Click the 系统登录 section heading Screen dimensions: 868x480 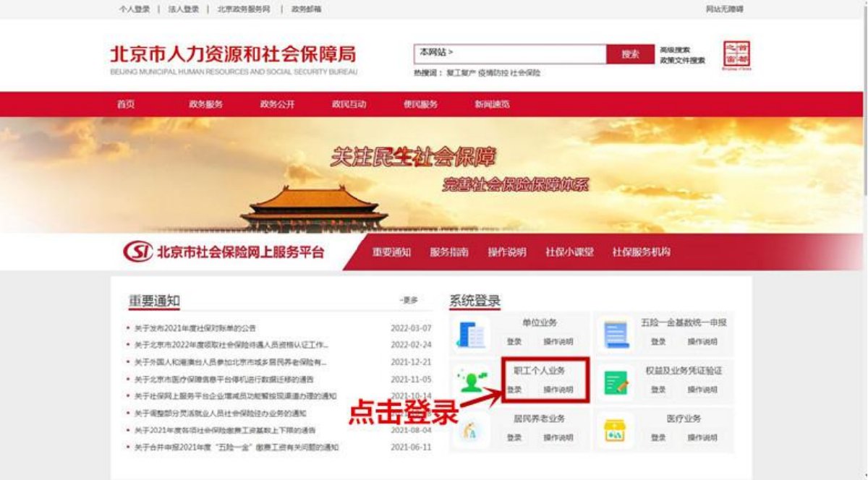click(475, 301)
